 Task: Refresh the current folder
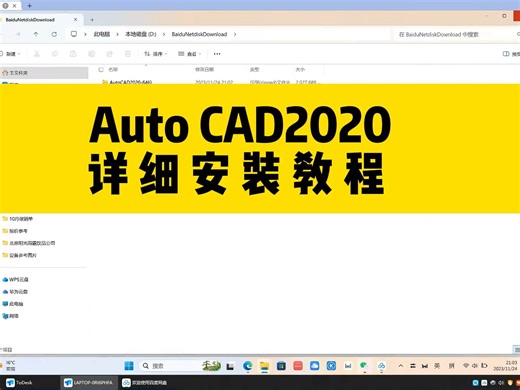point(54,34)
